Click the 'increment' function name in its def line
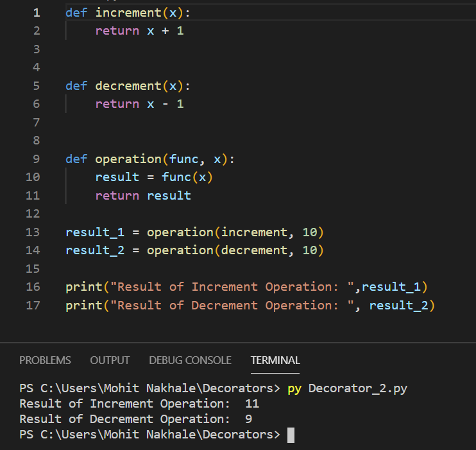This screenshot has width=476, height=450. tap(128, 13)
